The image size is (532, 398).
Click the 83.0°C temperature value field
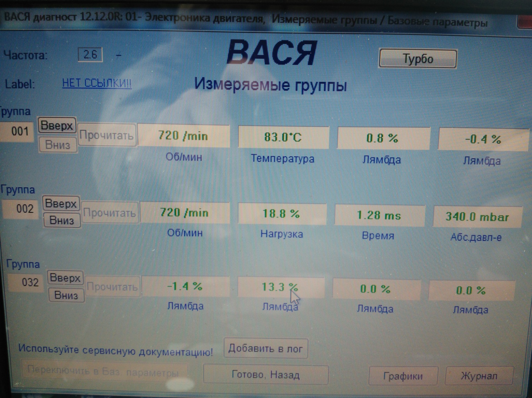pyautogui.click(x=283, y=137)
